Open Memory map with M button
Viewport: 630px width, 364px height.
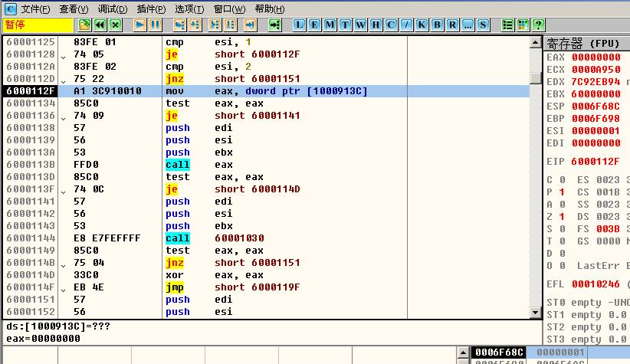click(x=330, y=25)
